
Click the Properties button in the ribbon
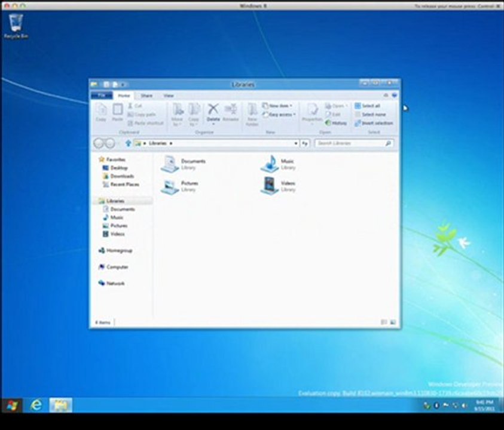pyautogui.click(x=311, y=113)
